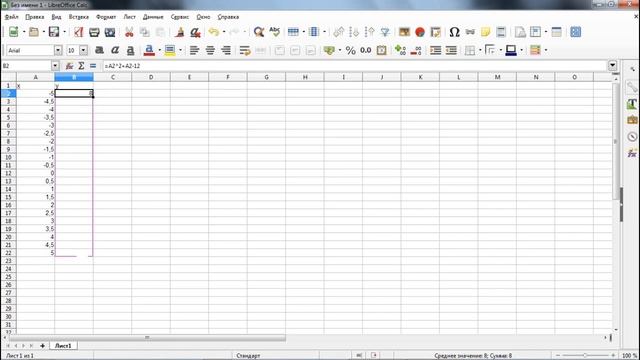This screenshot has width=640, height=360.
Task: Insert a special character with Omega
Action: point(454,32)
